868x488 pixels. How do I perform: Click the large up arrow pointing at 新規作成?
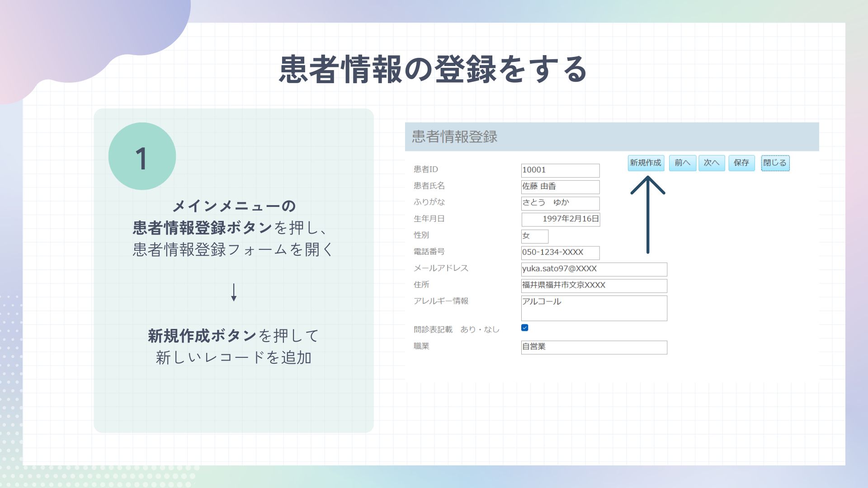648,215
